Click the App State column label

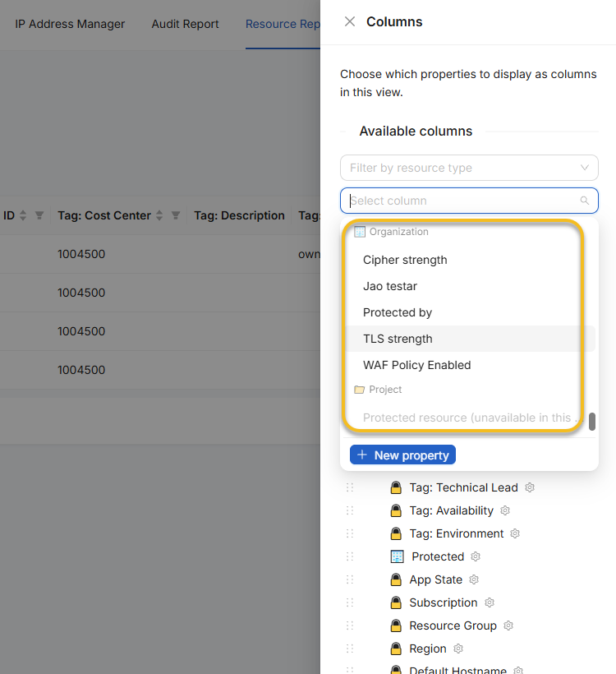pyautogui.click(x=435, y=579)
